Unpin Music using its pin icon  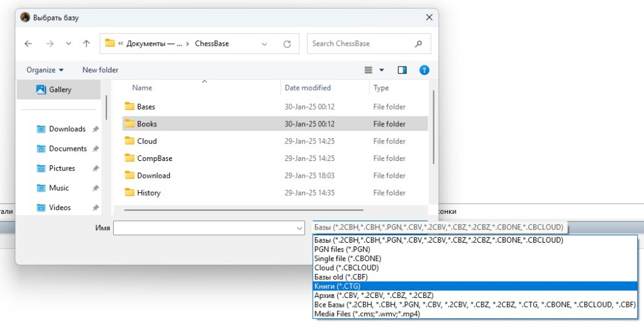[96, 189]
